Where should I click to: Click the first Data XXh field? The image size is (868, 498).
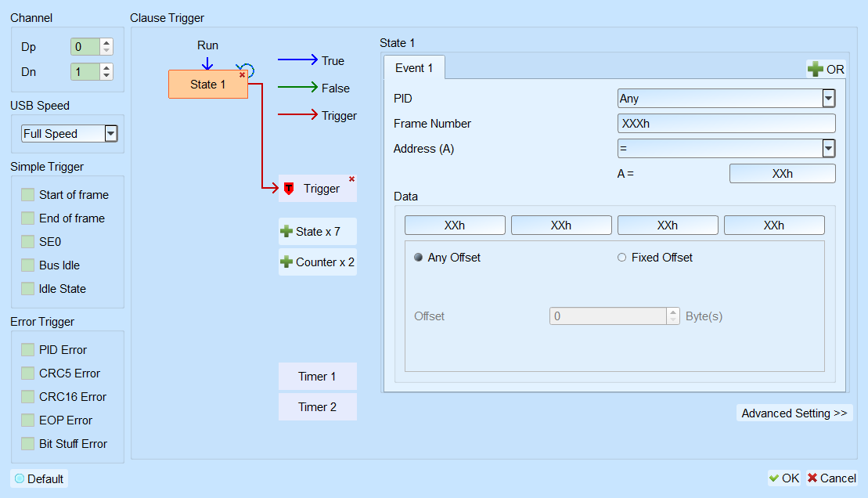455,225
